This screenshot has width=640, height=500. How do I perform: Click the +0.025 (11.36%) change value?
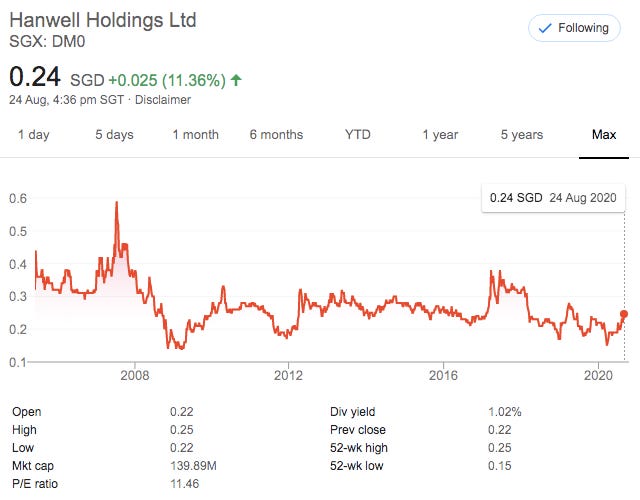(x=167, y=80)
